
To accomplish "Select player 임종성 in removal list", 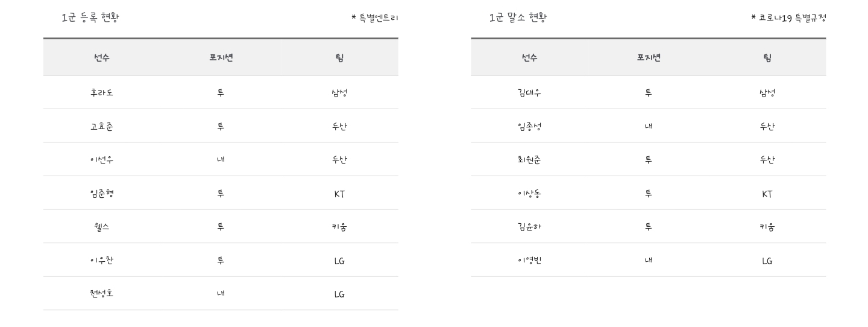I will click(529, 127).
